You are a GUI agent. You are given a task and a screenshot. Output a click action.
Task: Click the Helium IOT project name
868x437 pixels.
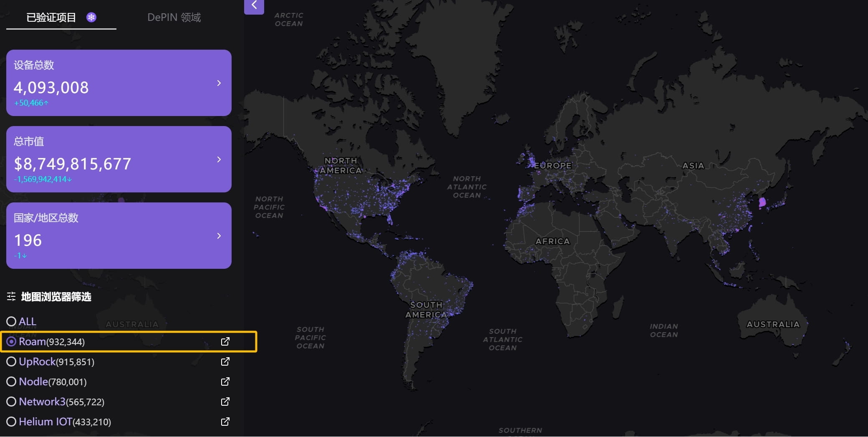pyautogui.click(x=45, y=422)
